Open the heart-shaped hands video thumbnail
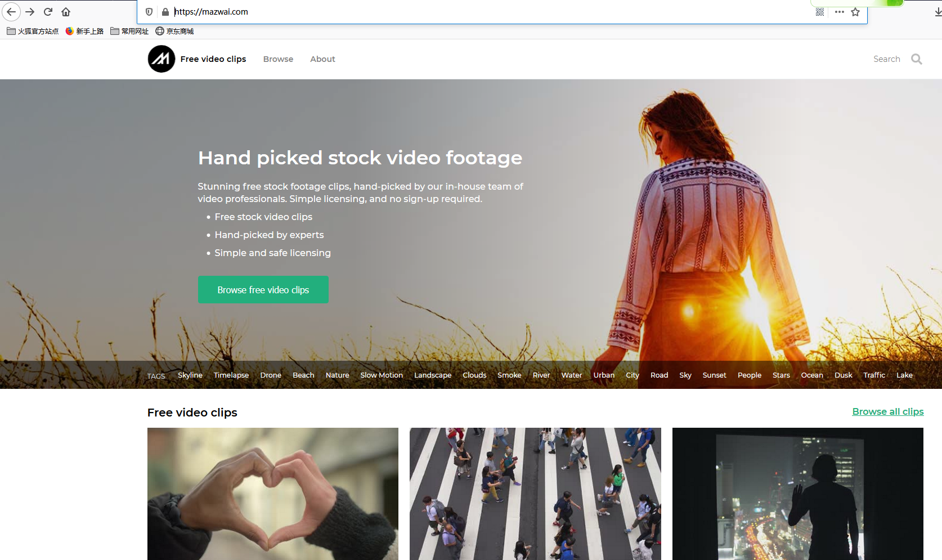 (273, 494)
